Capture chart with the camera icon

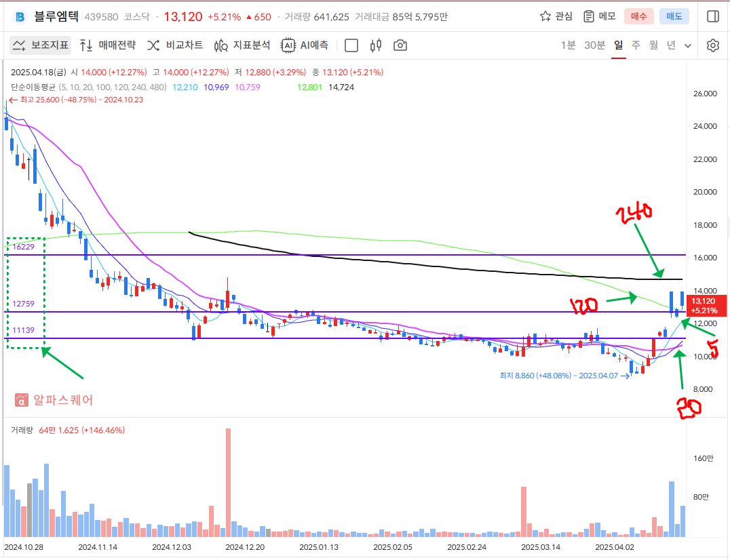[x=400, y=45]
